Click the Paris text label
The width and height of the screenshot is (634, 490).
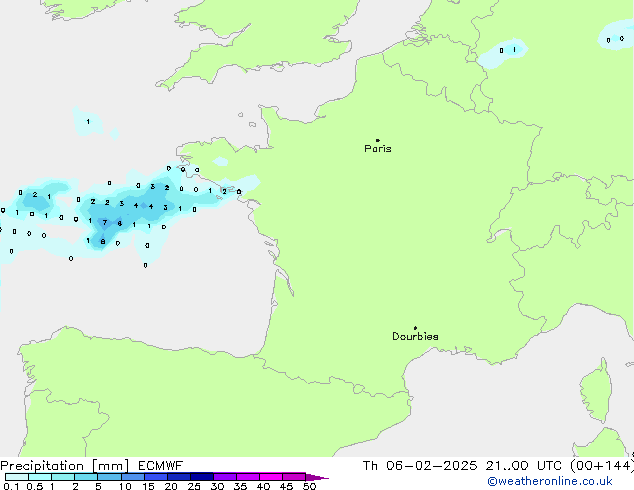378,149
